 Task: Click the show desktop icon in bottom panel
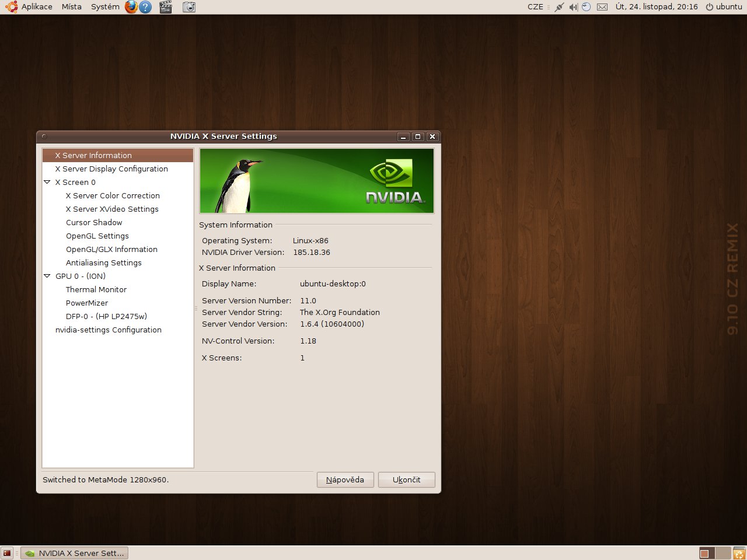tap(7, 553)
